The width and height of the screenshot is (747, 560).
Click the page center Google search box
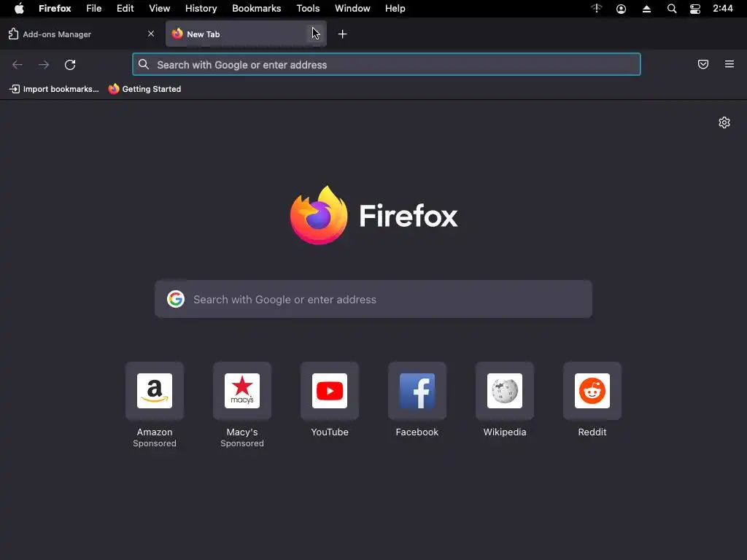373,299
